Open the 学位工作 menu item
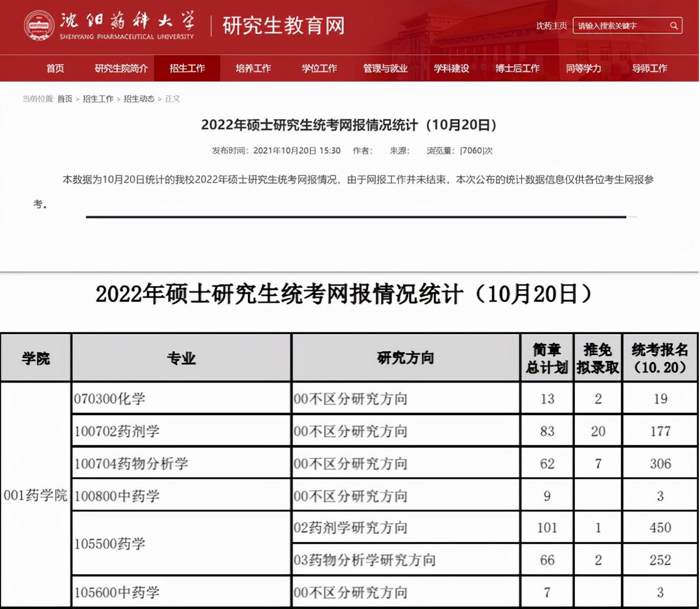 [x=319, y=68]
